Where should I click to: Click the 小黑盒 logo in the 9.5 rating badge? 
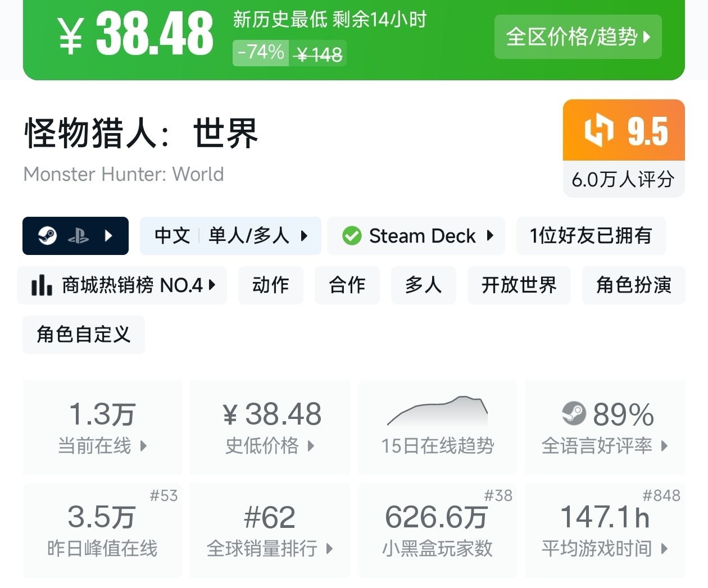pyautogui.click(x=598, y=130)
